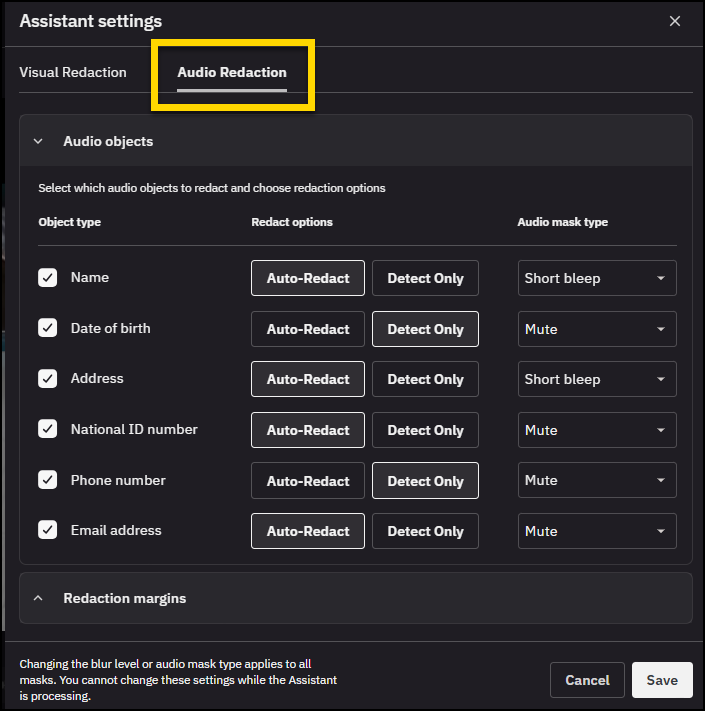Open Email address audio mask dropdown
Viewport: 705px width, 711px height.
596,531
